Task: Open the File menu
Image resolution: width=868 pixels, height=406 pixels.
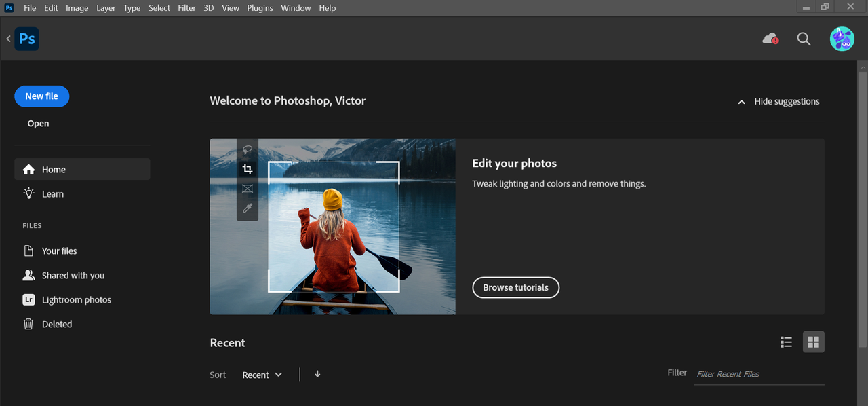Action: [x=30, y=8]
